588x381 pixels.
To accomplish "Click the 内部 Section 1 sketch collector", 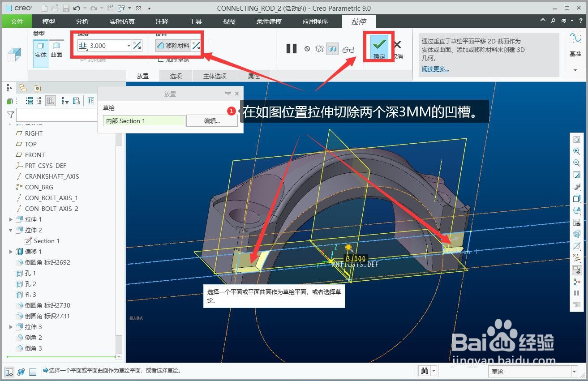I will click(144, 121).
